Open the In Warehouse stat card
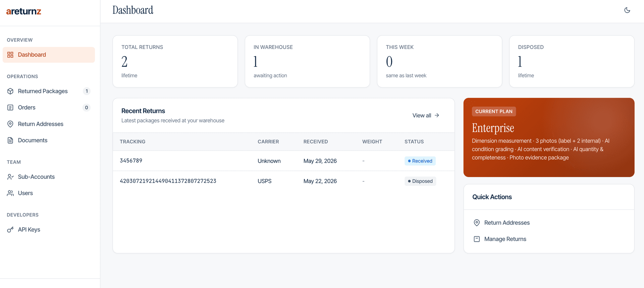The height and width of the screenshot is (288, 644). [x=307, y=61]
